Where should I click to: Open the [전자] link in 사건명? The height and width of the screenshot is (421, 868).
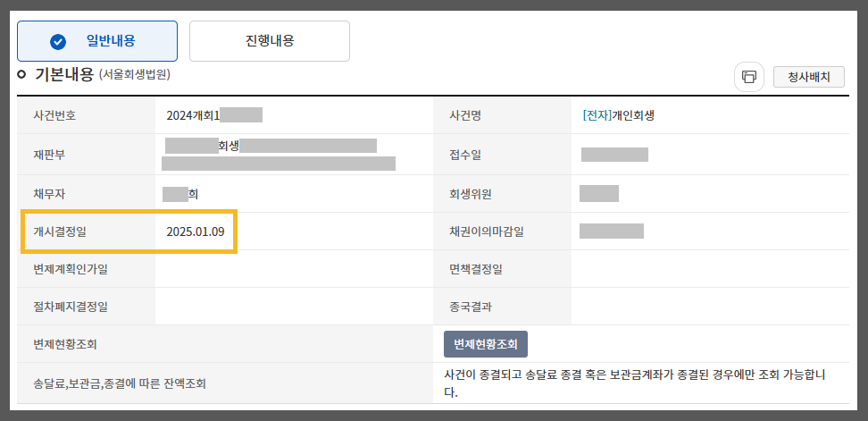(597, 115)
